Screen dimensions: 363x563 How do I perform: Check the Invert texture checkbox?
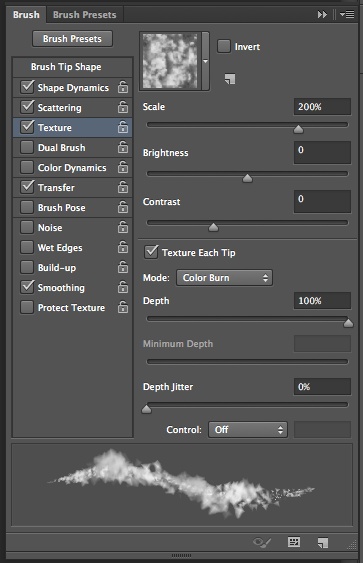tap(224, 46)
